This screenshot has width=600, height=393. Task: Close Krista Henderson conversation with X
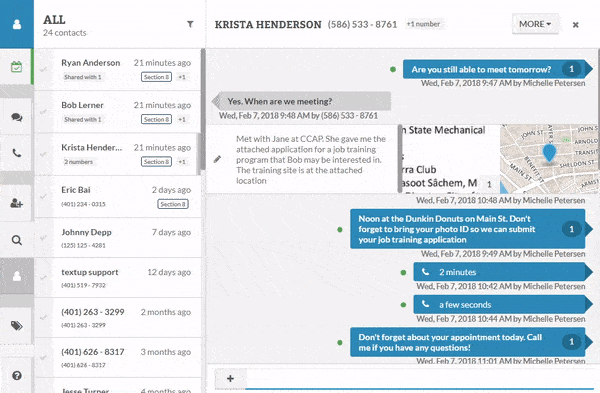click(575, 25)
